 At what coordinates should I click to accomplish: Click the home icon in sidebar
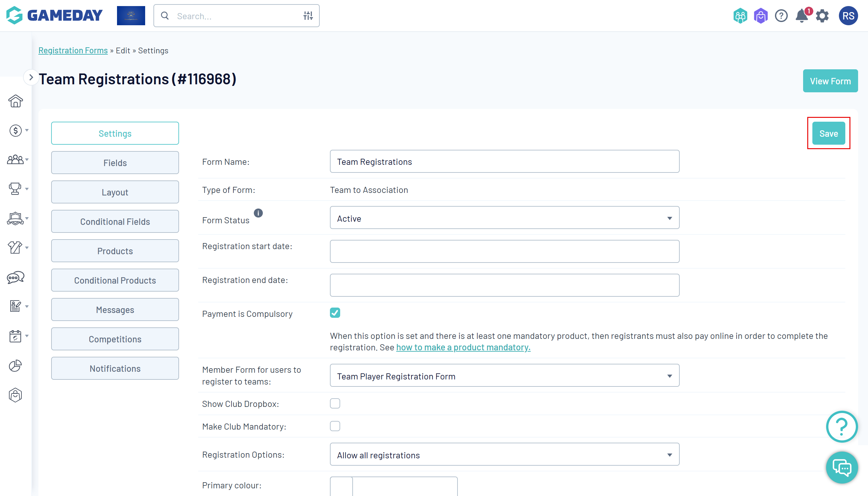(15, 101)
